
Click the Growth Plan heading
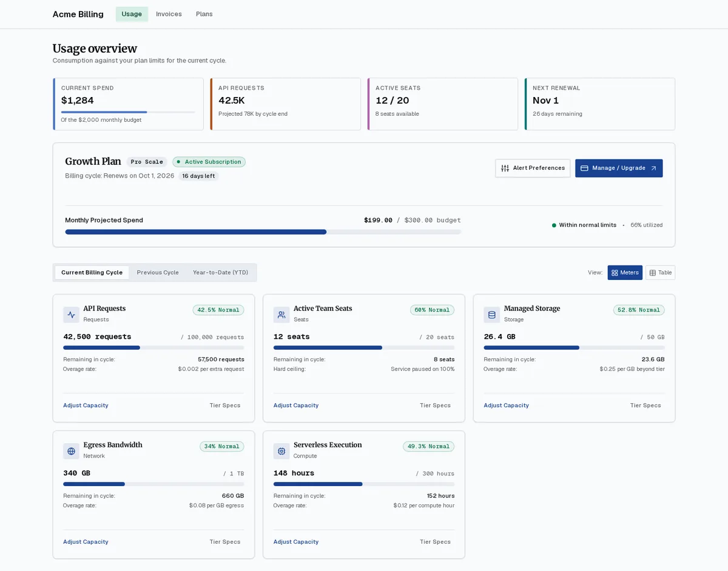click(x=93, y=161)
